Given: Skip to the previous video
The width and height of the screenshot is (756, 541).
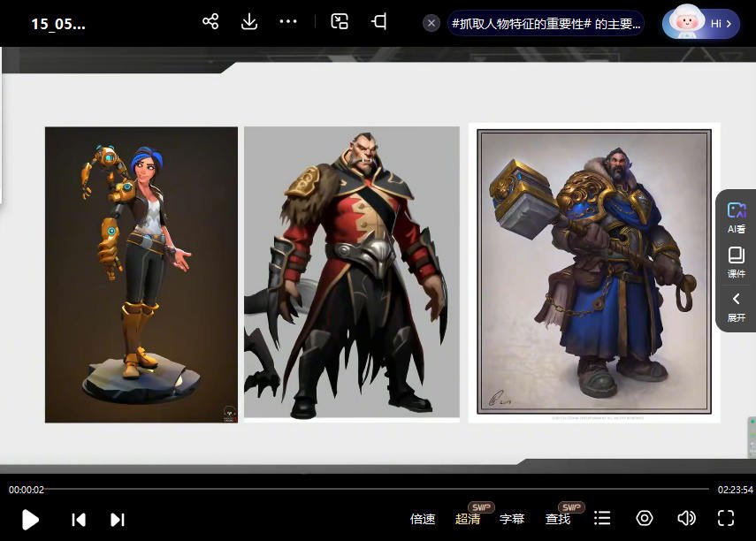Looking at the screenshot, I should click(x=79, y=519).
